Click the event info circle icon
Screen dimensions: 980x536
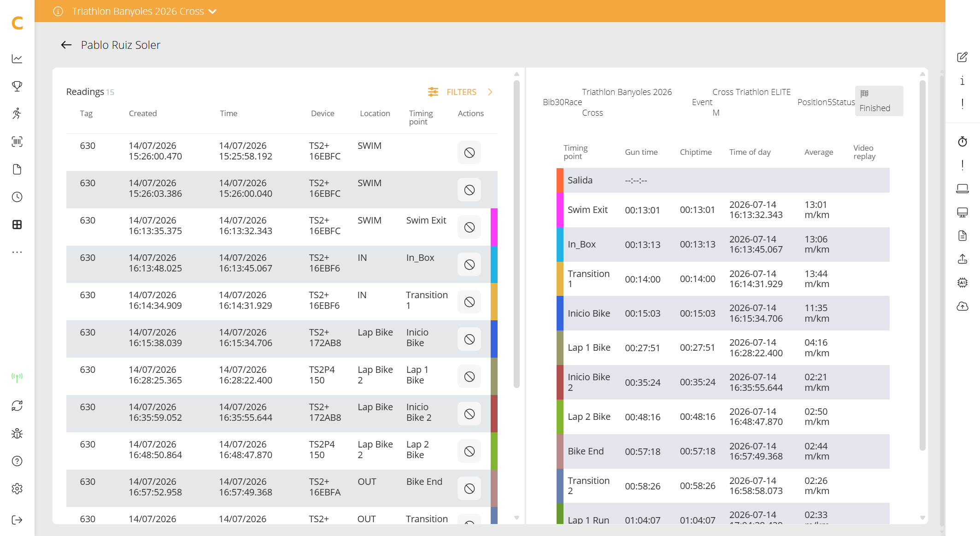58,11
